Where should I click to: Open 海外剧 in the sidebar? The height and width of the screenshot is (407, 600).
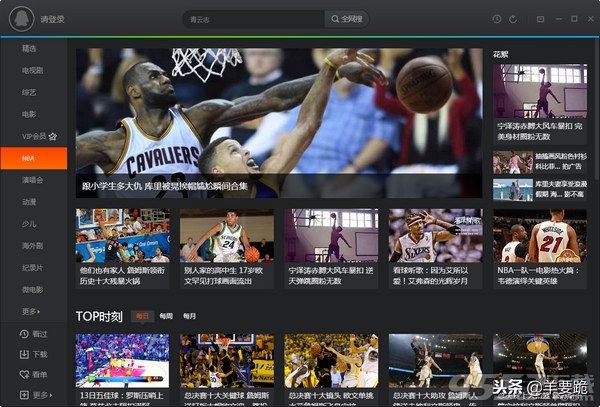pyautogui.click(x=33, y=246)
